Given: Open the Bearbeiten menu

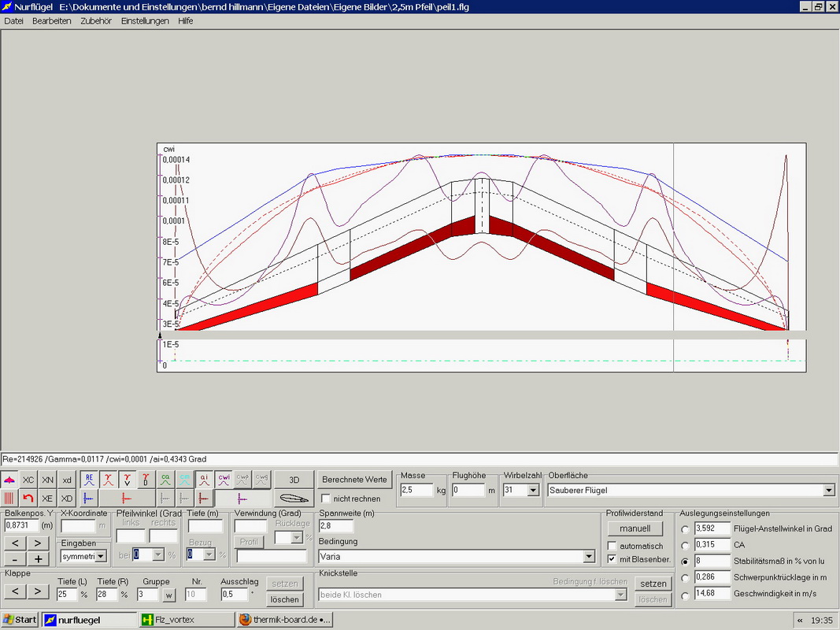Looking at the screenshot, I should 52,21.
